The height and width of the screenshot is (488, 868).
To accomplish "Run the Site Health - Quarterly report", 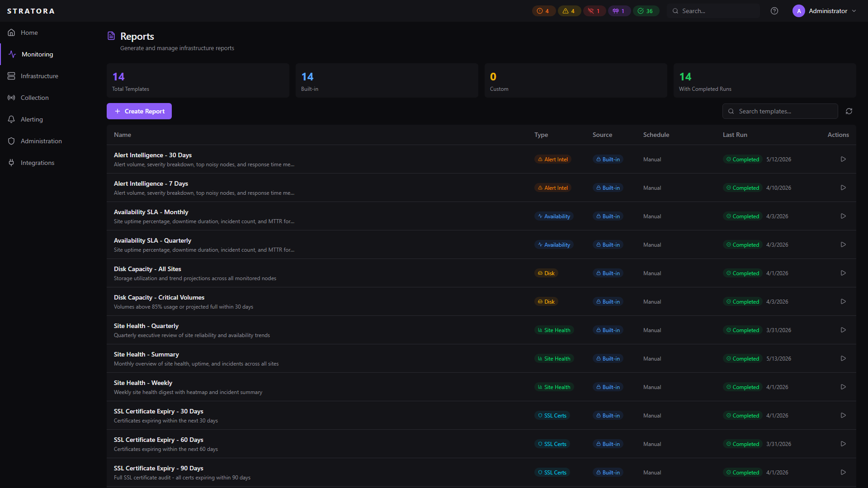I will click(843, 330).
